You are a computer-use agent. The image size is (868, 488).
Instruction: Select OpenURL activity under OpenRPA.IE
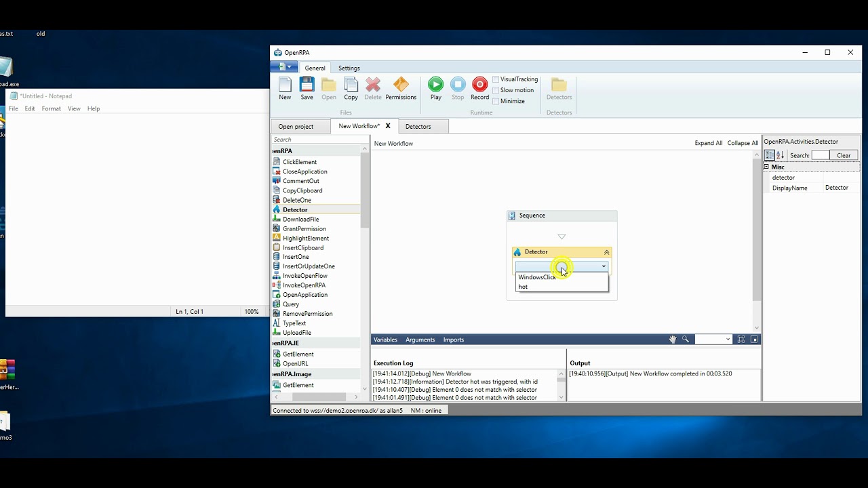[x=295, y=363]
